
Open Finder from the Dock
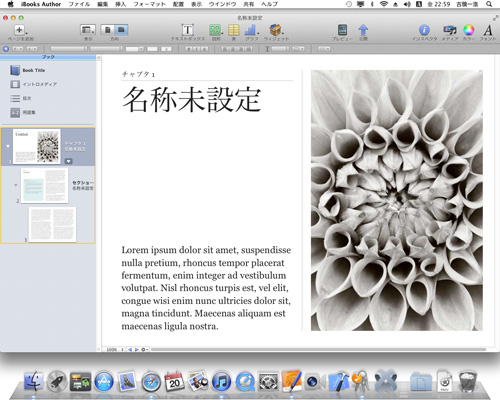[x=33, y=381]
